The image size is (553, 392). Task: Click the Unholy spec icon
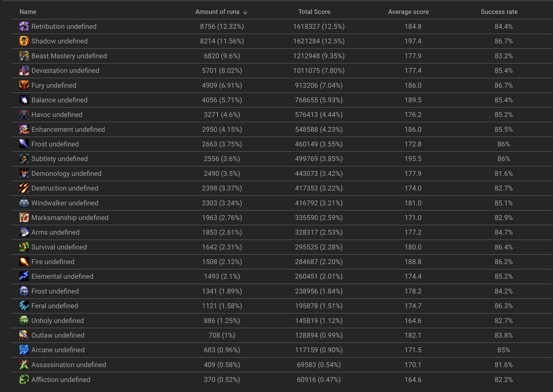(24, 320)
